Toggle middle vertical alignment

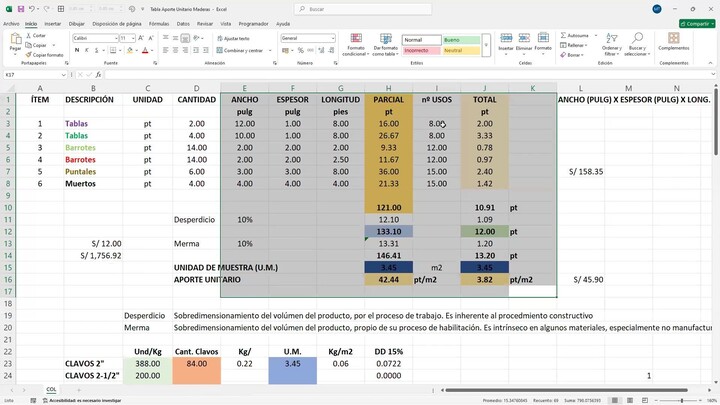pyautogui.click(x=175, y=38)
